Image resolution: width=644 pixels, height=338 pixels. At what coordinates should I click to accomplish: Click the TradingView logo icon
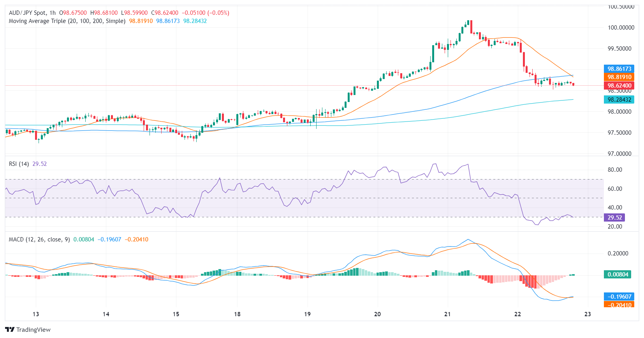coord(10,329)
